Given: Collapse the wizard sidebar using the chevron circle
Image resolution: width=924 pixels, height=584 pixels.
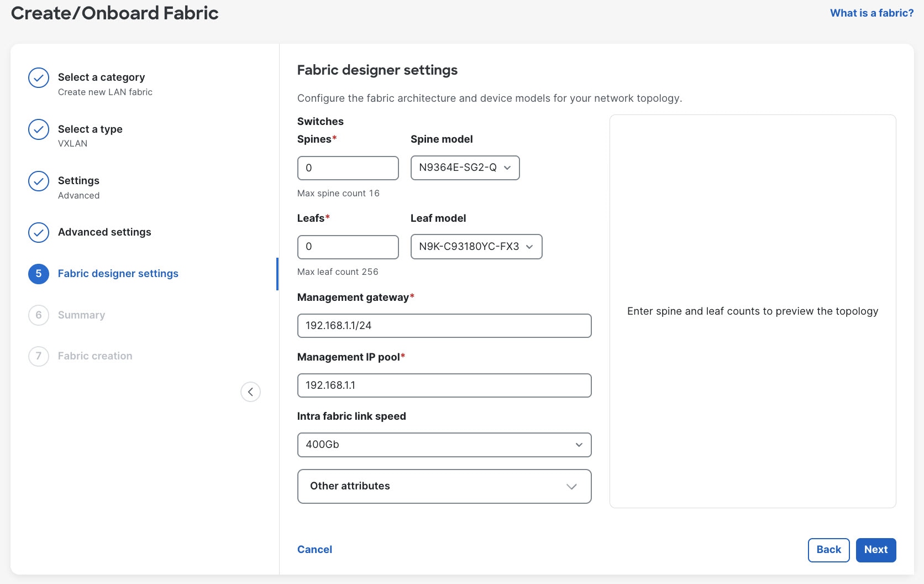Looking at the screenshot, I should [x=251, y=392].
